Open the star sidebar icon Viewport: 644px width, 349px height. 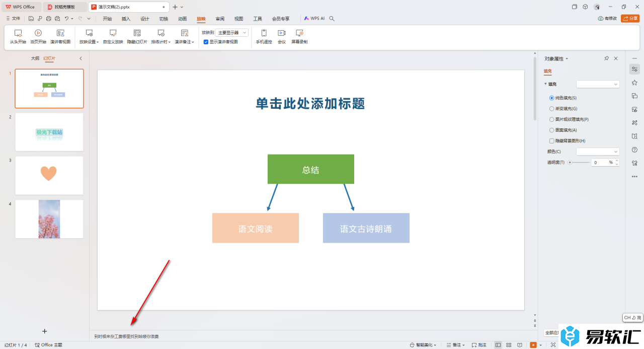[x=634, y=83]
